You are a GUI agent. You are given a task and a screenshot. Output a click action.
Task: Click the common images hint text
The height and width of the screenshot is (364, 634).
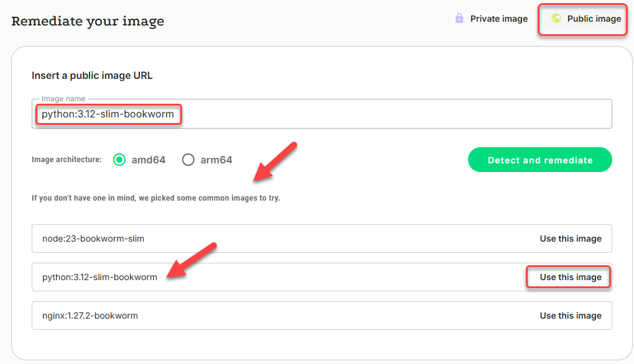tap(155, 198)
